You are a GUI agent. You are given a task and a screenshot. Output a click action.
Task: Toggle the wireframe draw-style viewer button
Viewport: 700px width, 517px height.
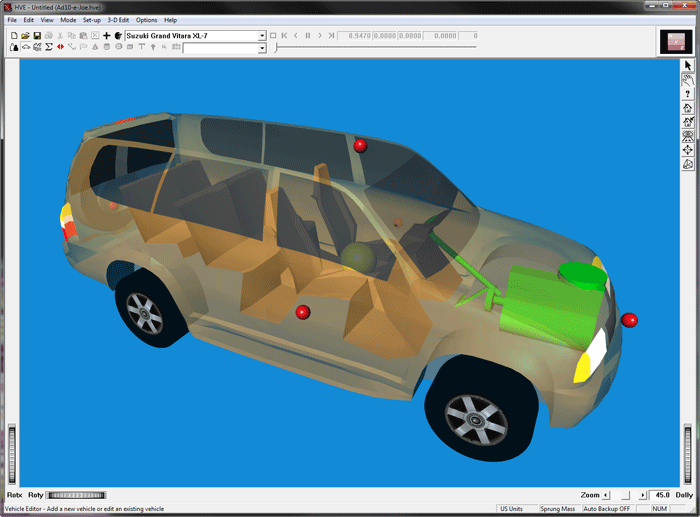point(688,163)
